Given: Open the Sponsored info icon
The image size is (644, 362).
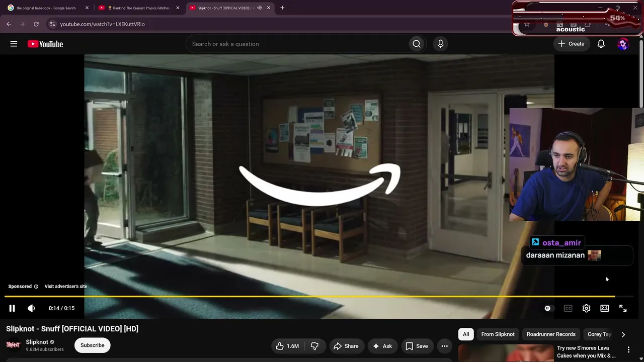Looking at the screenshot, I should pos(36,287).
